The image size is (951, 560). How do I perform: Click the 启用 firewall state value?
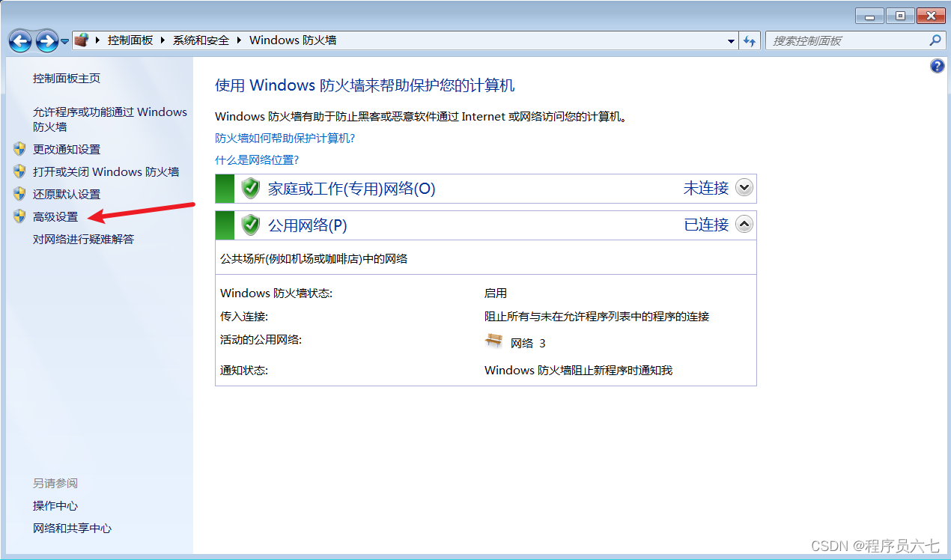[x=496, y=293]
